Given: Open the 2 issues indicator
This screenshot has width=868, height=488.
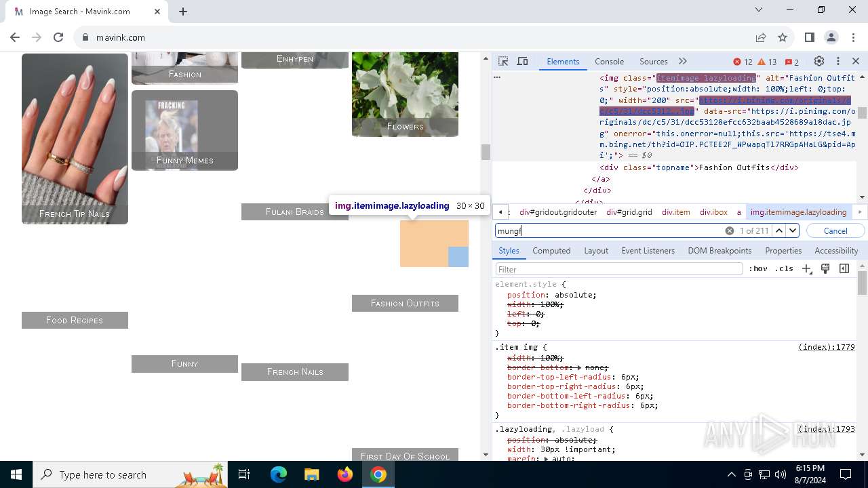Looking at the screenshot, I should pyautogui.click(x=791, y=62).
